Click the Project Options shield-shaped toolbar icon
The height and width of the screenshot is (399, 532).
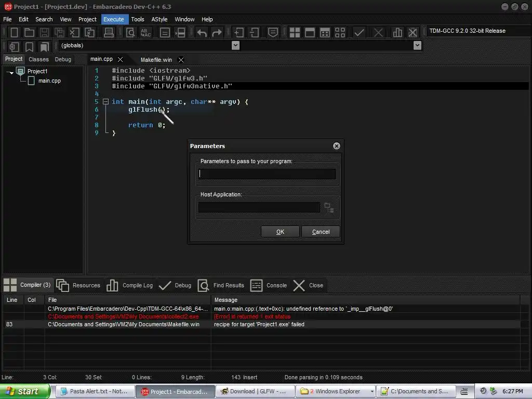click(273, 33)
